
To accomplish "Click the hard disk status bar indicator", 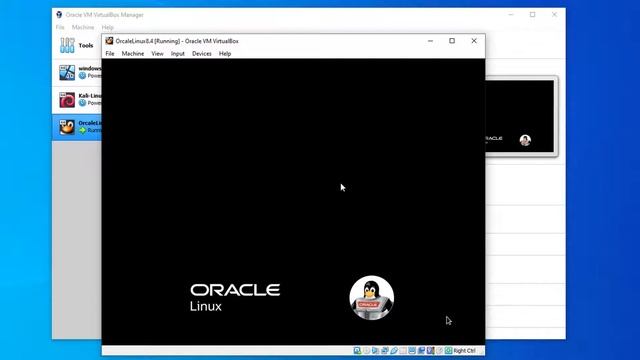I will [358, 351].
